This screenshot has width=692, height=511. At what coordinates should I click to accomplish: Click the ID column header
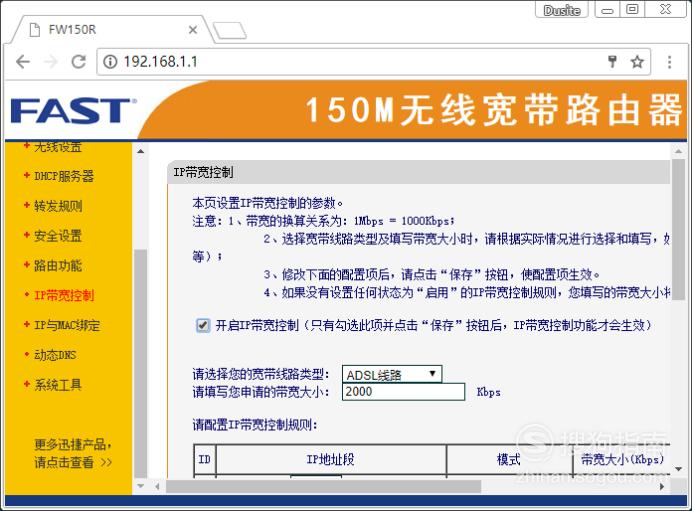204,459
